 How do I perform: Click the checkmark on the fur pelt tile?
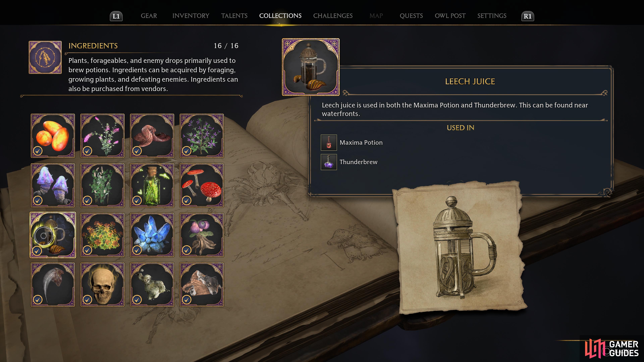(187, 299)
